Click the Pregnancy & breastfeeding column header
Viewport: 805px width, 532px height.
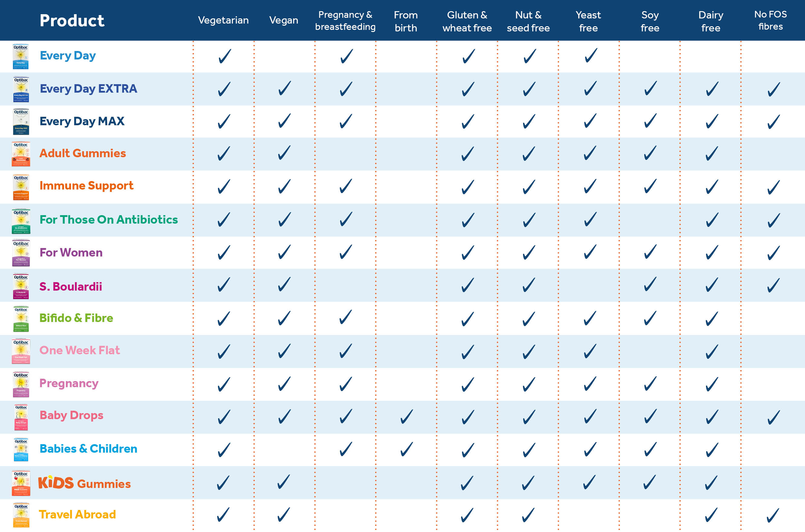tap(345, 21)
